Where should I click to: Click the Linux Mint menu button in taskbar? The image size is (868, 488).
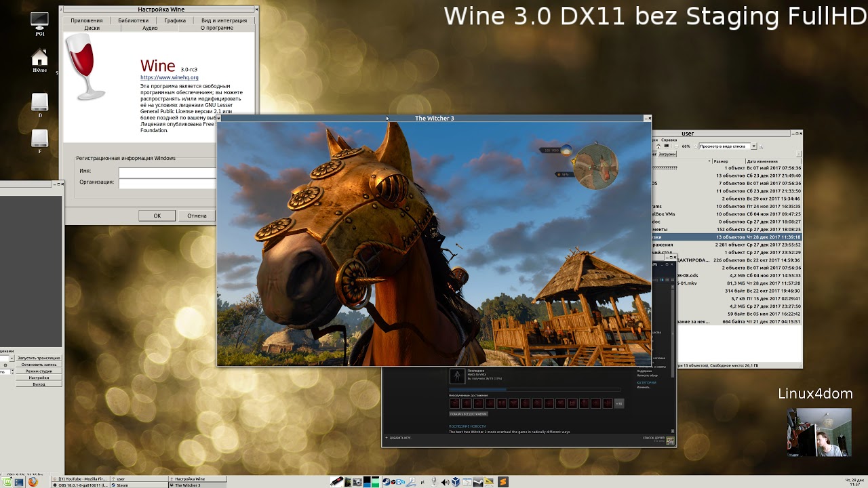coord(5,483)
